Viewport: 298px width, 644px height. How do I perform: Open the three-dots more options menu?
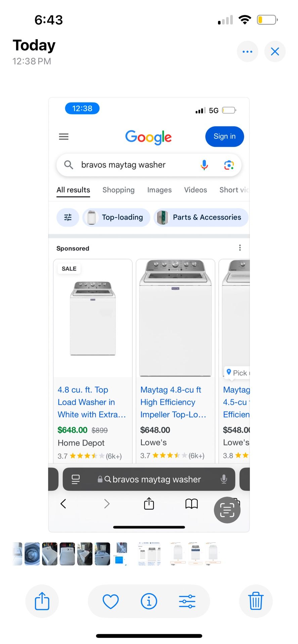247,52
